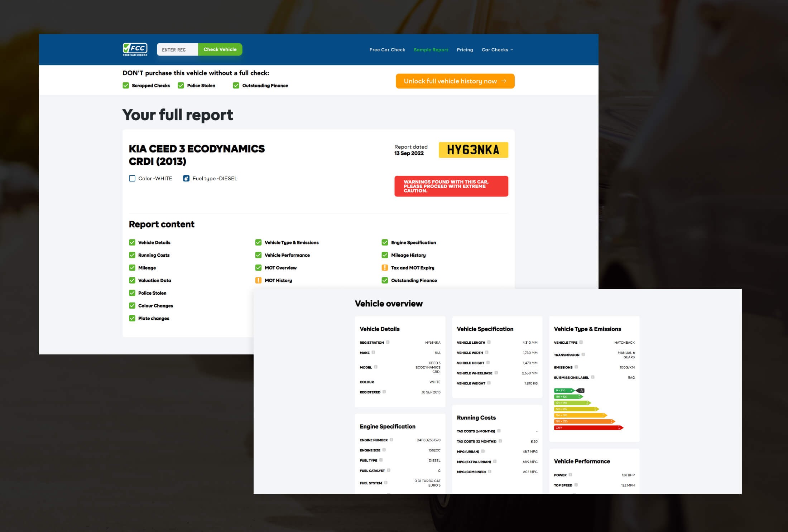Viewport: 788px width, 532px height.
Task: Click the info icon beside POWER
Action: 571,475
